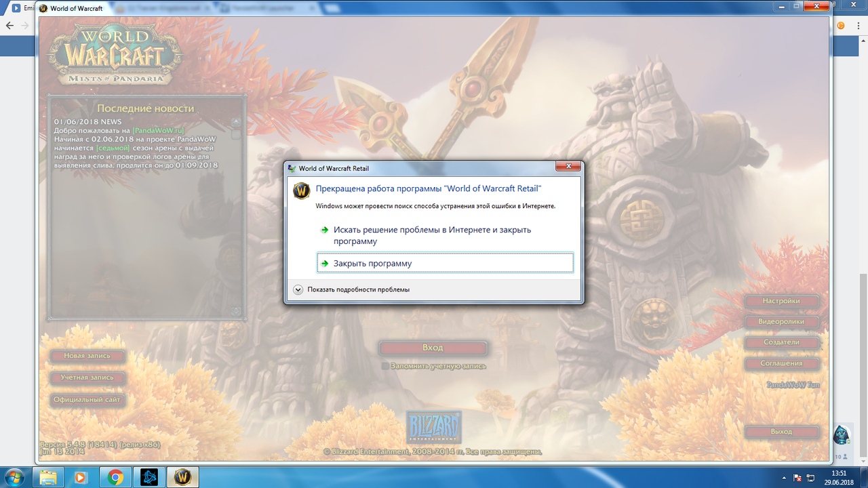Open 'Соглашения' agreements button
This screenshot has width=868, height=488.
(781, 363)
